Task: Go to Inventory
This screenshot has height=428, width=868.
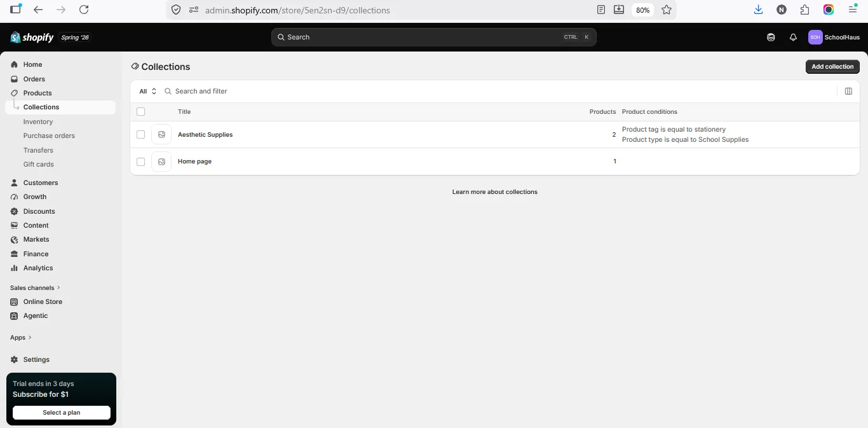Action: [38, 121]
